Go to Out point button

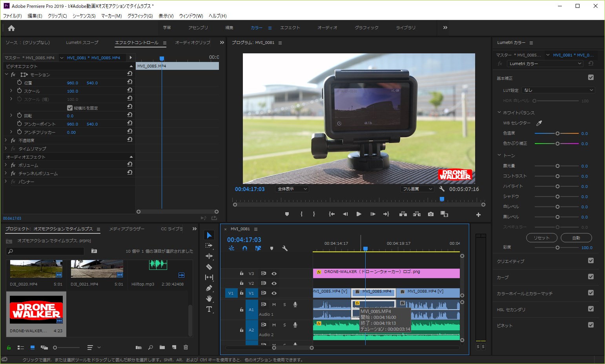pos(386,214)
